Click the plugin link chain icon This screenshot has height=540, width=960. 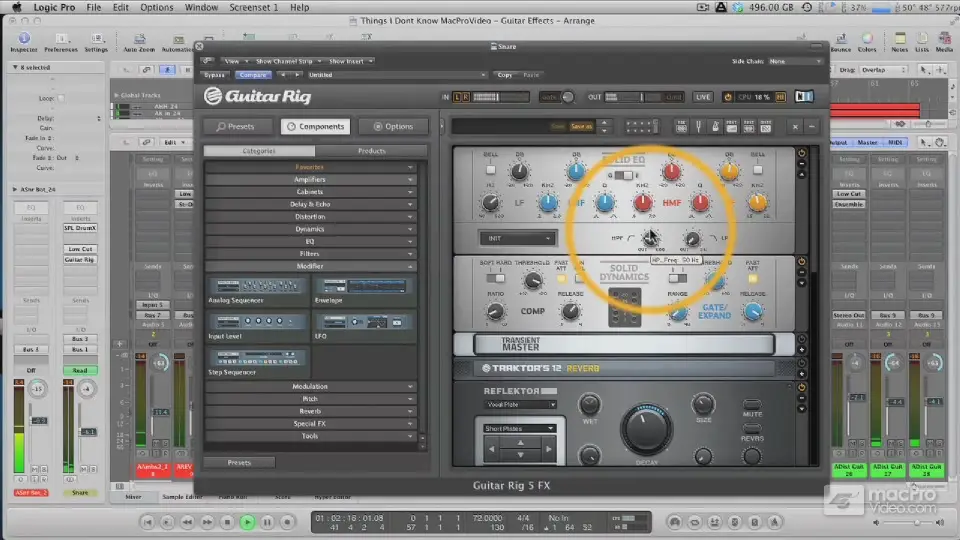pos(208,61)
